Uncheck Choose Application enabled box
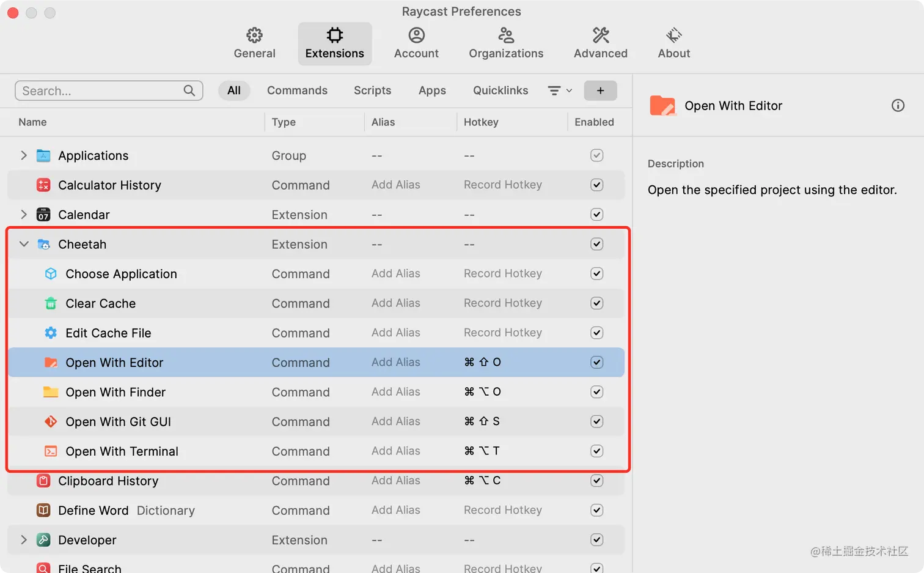 coord(597,273)
